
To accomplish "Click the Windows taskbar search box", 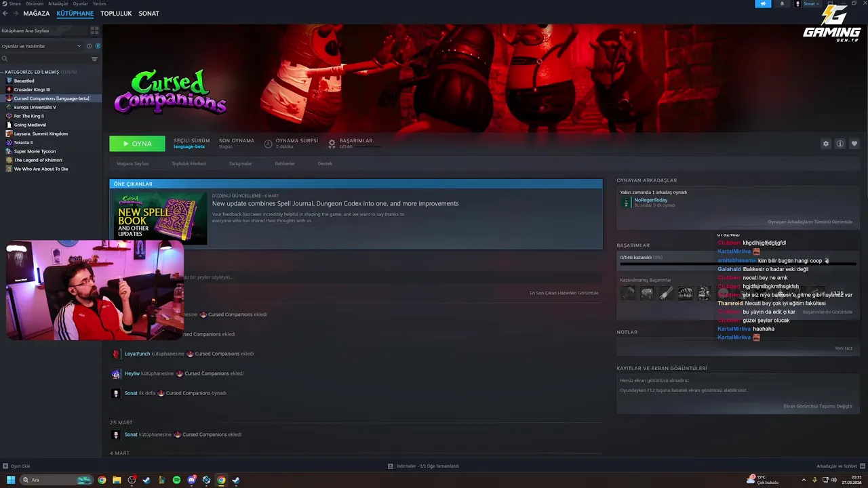I will pos(57,480).
